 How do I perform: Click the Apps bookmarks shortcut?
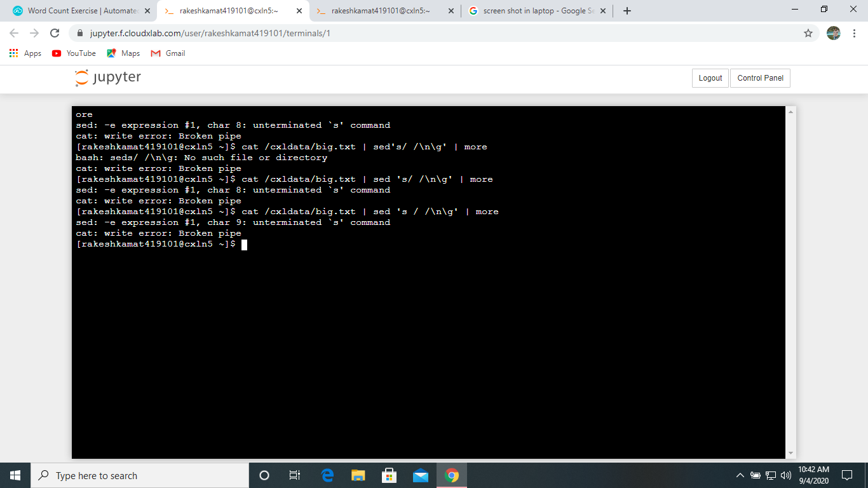tap(25, 53)
